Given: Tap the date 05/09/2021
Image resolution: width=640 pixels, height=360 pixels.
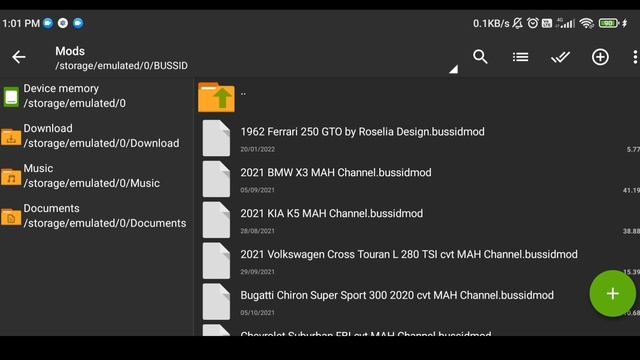Looking at the screenshot, I should coord(258,190).
